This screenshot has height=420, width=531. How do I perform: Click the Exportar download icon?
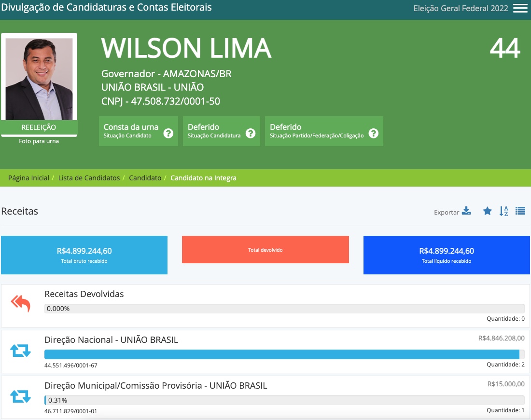[x=466, y=211]
